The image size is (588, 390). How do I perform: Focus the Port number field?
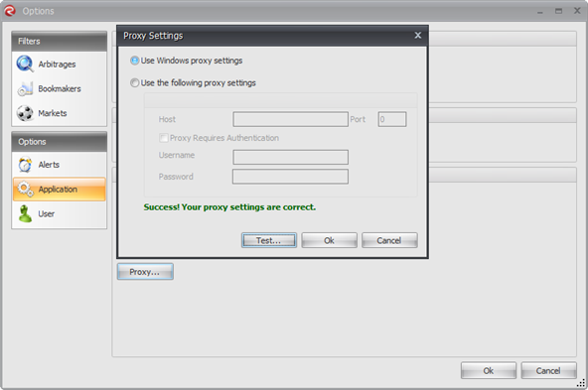click(392, 119)
